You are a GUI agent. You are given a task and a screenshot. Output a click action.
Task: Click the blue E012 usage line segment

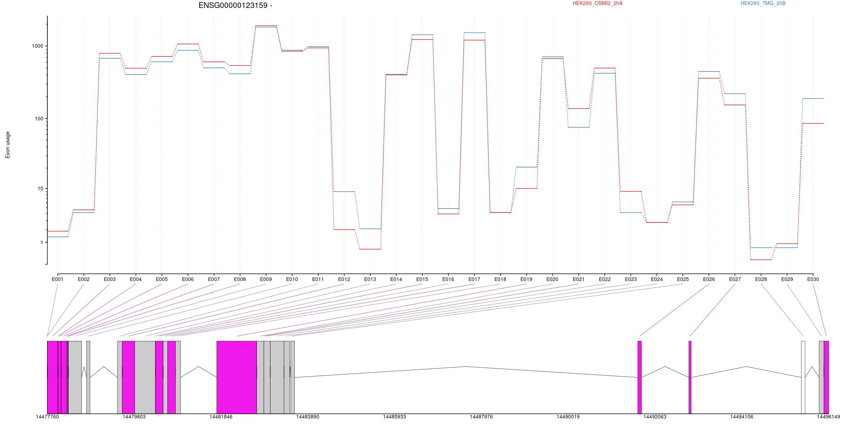click(x=344, y=192)
